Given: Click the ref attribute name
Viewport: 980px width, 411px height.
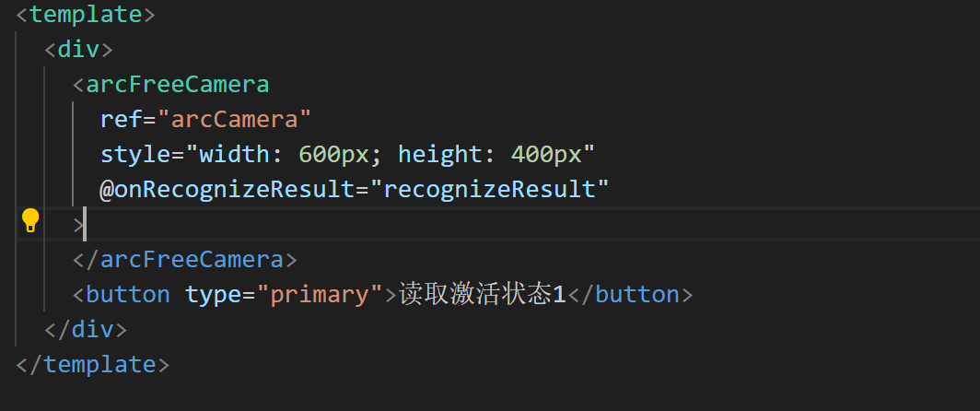Looking at the screenshot, I should click(122, 119).
